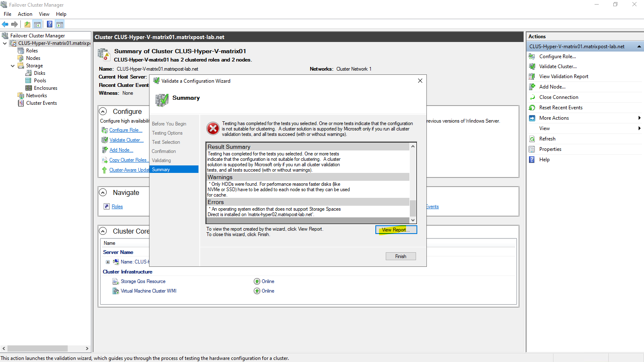
Task: Collapse the Storage tree node
Action: click(12, 66)
